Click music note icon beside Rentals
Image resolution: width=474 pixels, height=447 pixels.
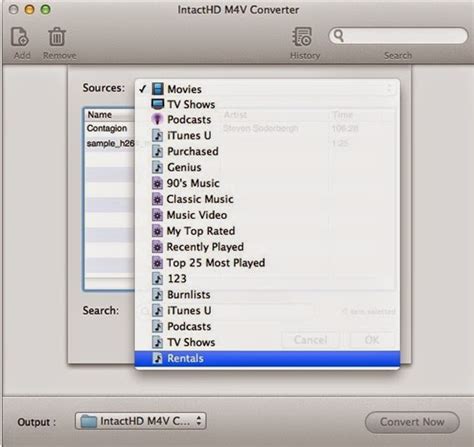(158, 358)
